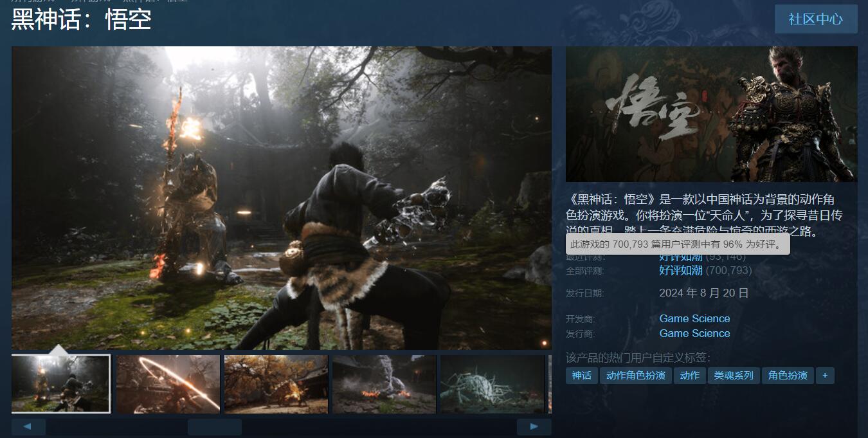Open 全部评测 好评如潮 review summary link

[x=680, y=271]
